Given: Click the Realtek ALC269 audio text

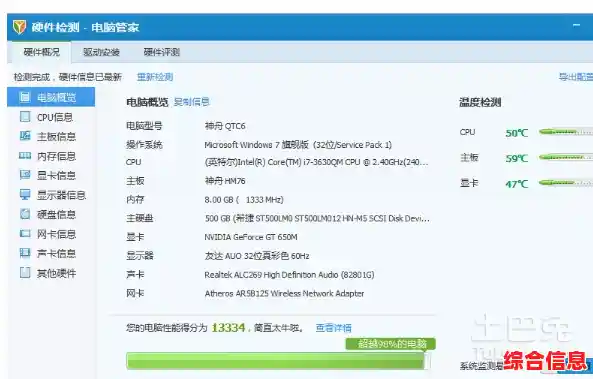Looking at the screenshot, I should click(x=289, y=275).
